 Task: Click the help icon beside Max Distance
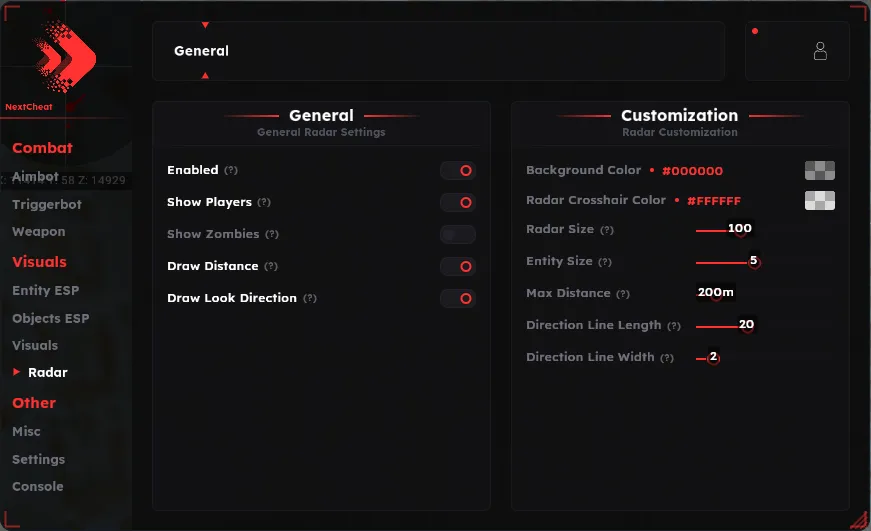point(623,294)
